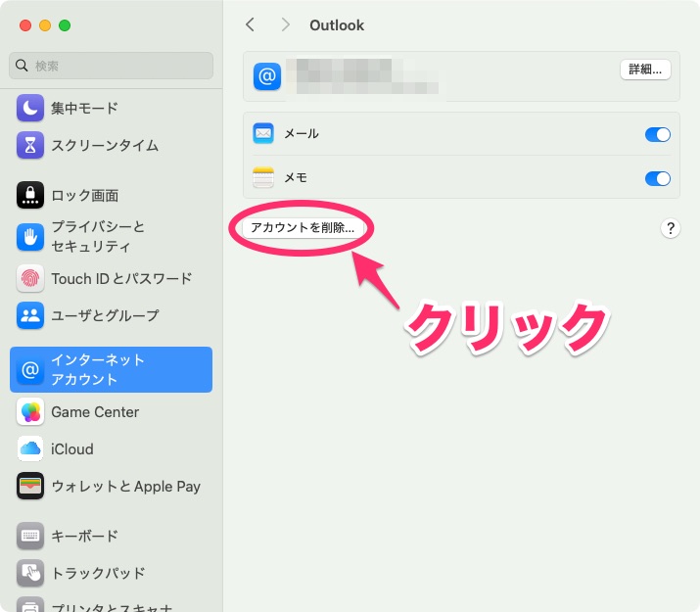
Task: Select iCloud label in sidebar
Action: click(72, 448)
